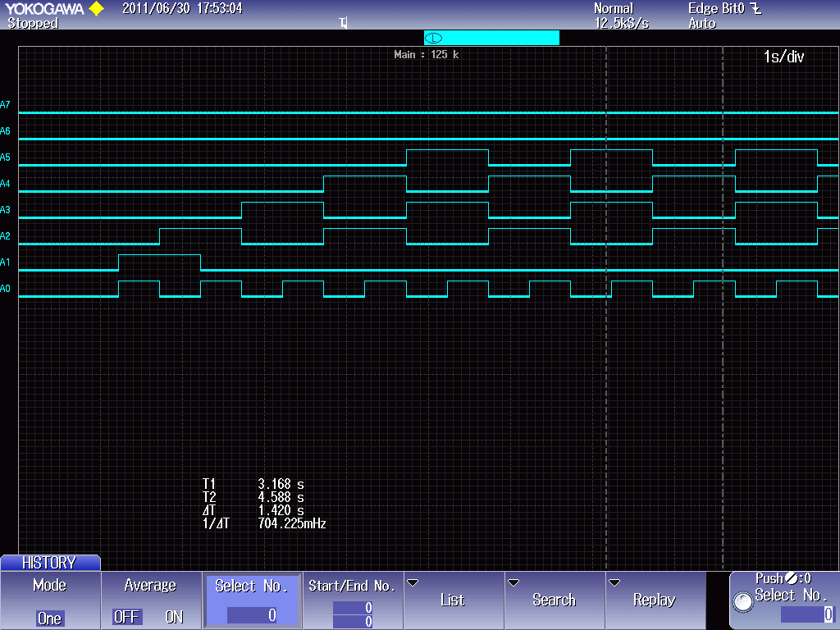Click the A4 channel label

(6, 184)
